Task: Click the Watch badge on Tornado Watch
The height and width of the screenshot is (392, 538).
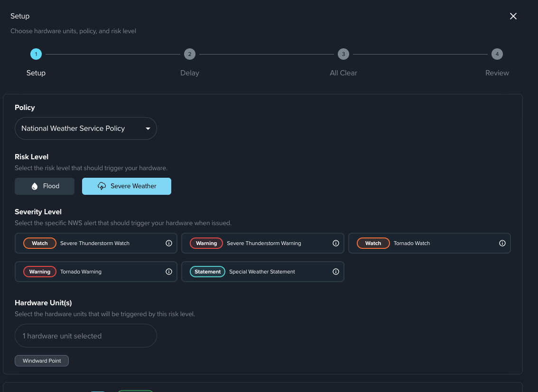Action: 373,243
